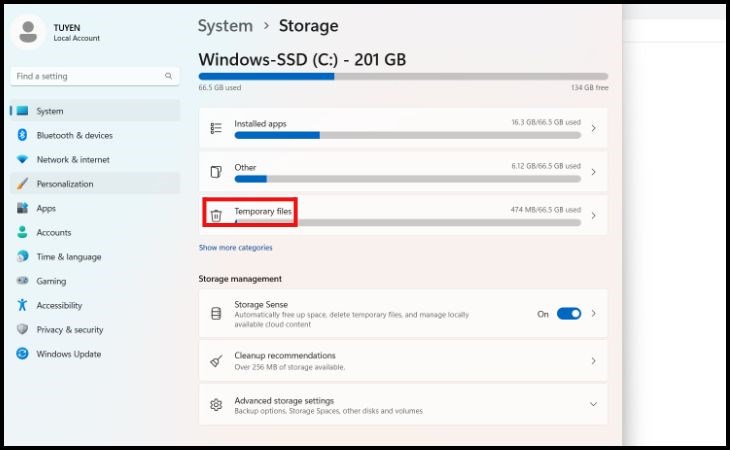Click the Windows-SSD (C:) usage bar
Image resolution: width=730 pixels, height=450 pixels.
point(403,76)
